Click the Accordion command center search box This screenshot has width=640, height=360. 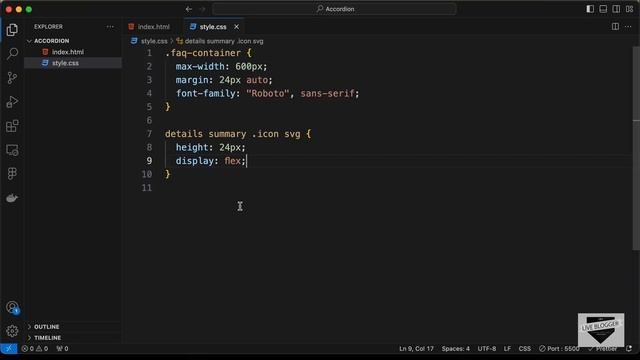pos(334,9)
